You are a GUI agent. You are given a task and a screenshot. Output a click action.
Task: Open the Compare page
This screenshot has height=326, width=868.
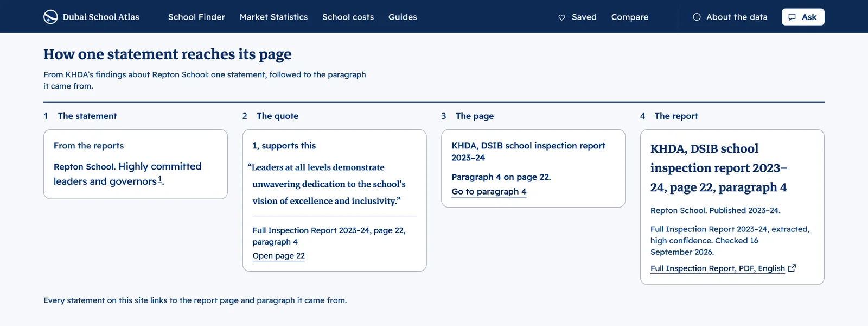(x=629, y=17)
